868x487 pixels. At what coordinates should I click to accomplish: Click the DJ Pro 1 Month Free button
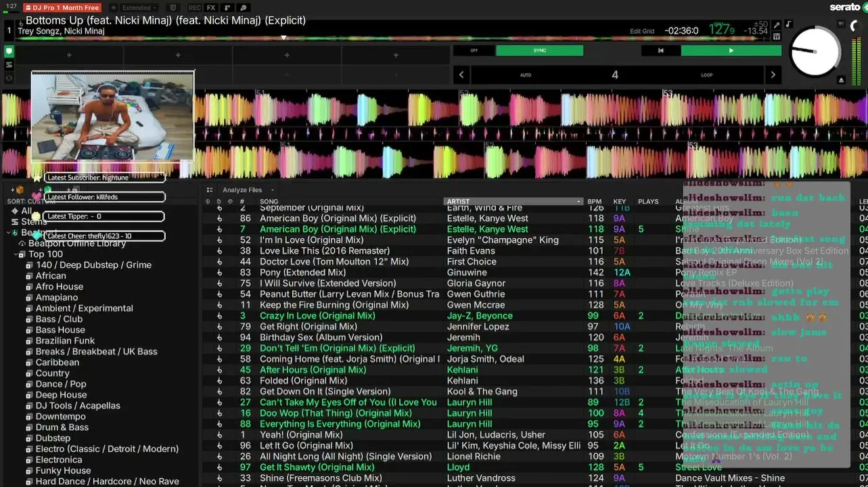coord(62,7)
